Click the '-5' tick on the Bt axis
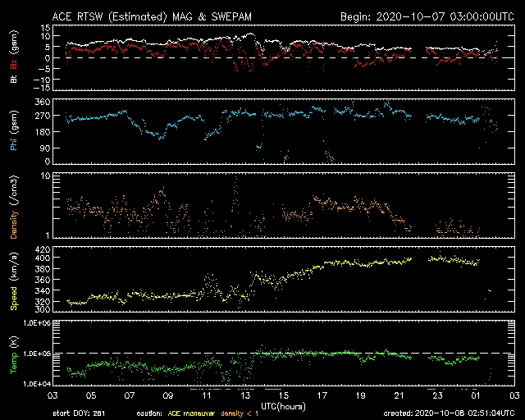This screenshot has height=420, width=525. pos(43,69)
